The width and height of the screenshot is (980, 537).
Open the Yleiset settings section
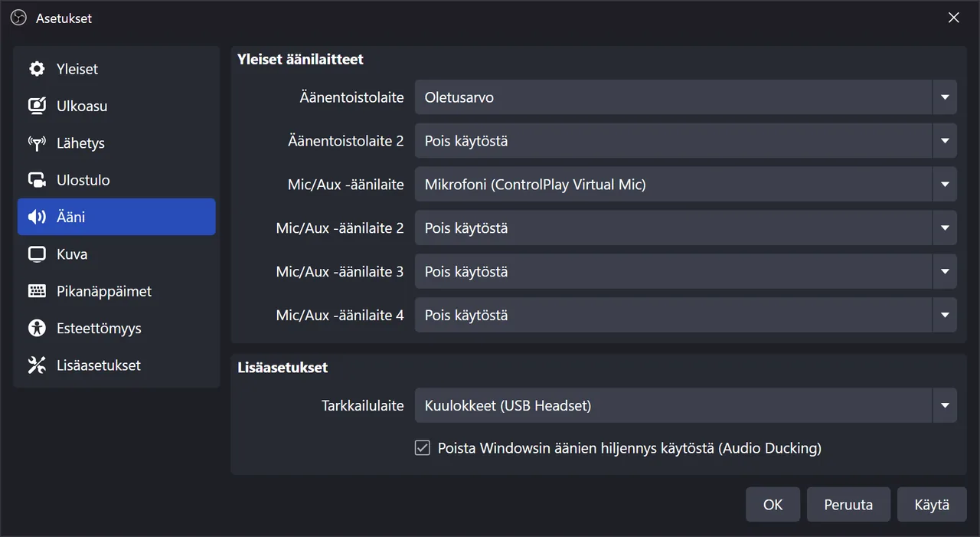tap(116, 69)
